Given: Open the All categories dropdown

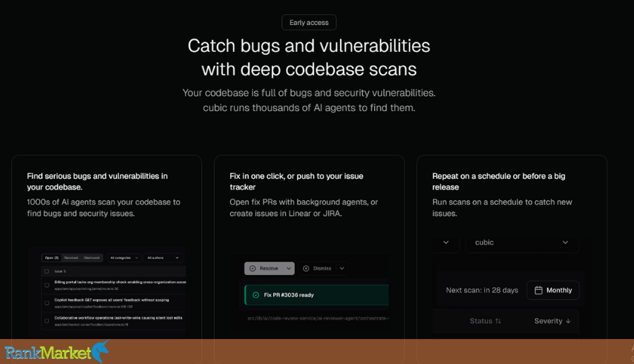Looking at the screenshot, I should (123, 257).
